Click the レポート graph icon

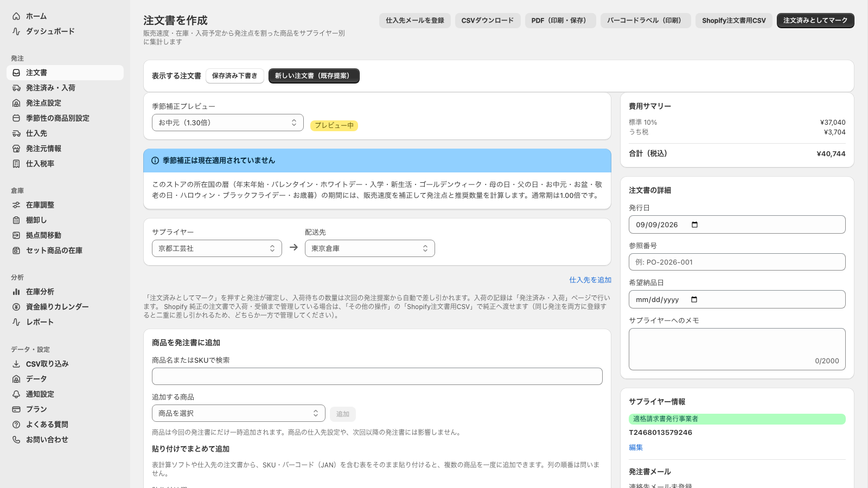[16, 322]
